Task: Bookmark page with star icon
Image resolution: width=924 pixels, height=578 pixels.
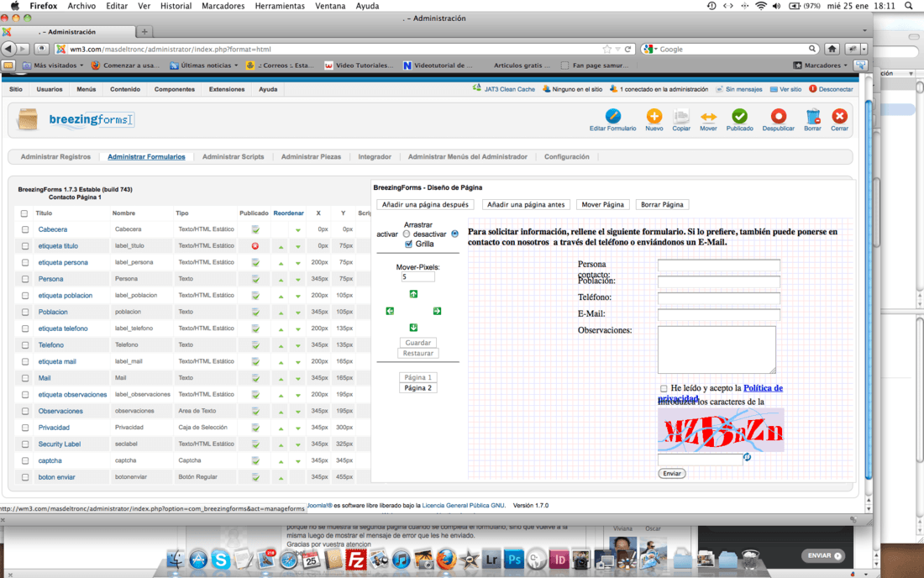Action: point(607,49)
